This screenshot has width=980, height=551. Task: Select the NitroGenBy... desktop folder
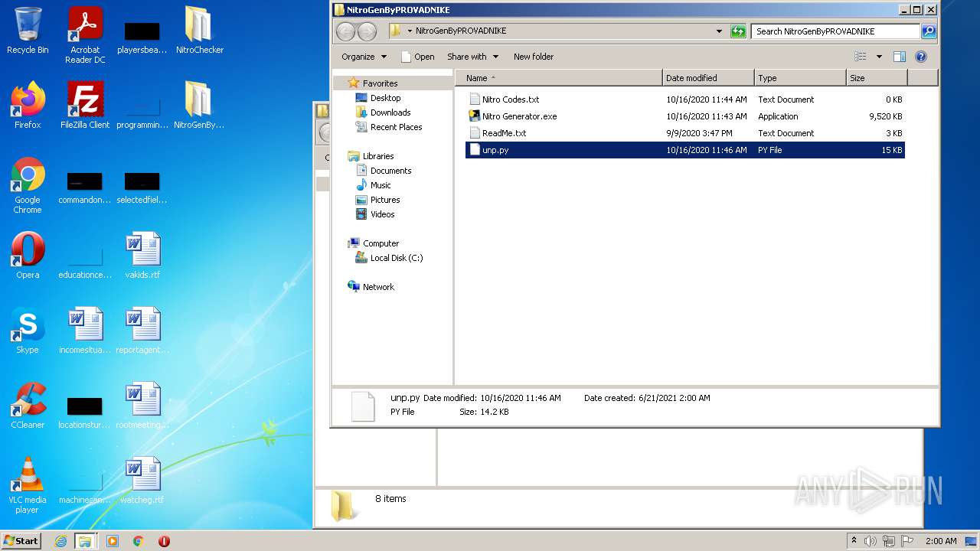coord(199,106)
